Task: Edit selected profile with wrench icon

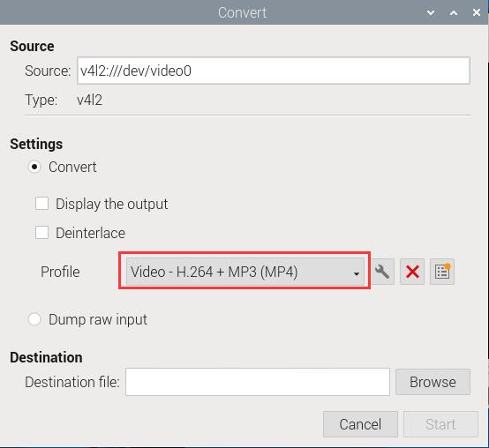Action: (382, 272)
